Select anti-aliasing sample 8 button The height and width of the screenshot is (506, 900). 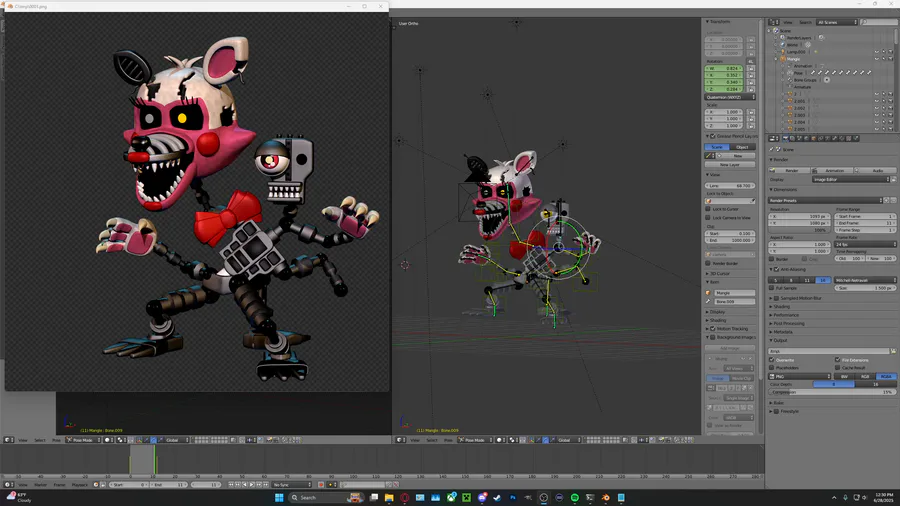coord(792,280)
